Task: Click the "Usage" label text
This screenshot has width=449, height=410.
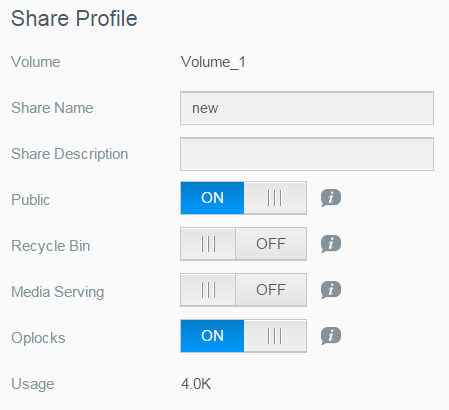Action: point(33,384)
